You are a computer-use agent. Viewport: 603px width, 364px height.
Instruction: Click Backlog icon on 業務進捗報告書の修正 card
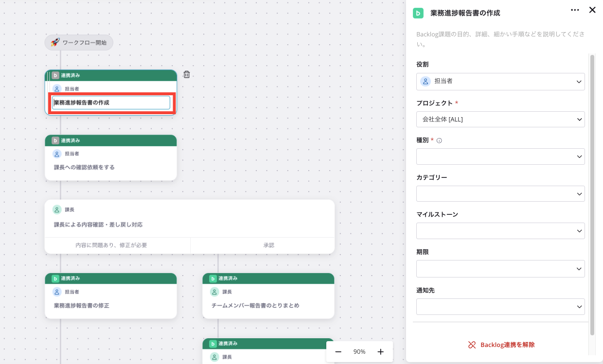coord(55,278)
